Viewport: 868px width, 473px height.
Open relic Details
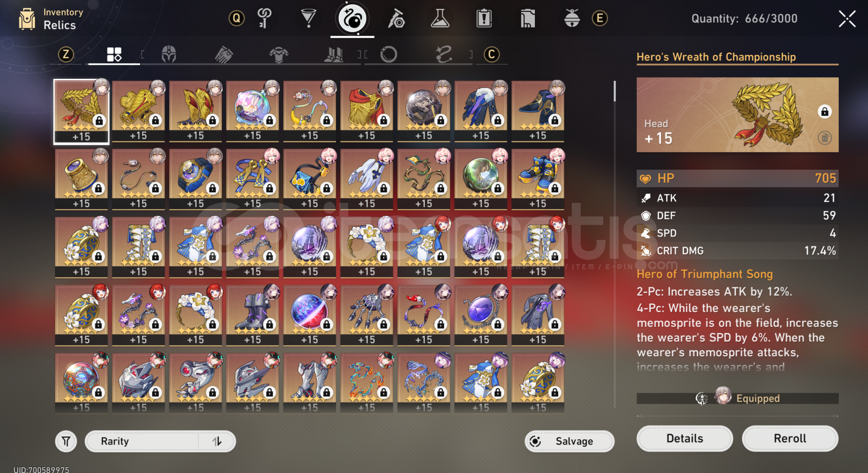(x=685, y=438)
